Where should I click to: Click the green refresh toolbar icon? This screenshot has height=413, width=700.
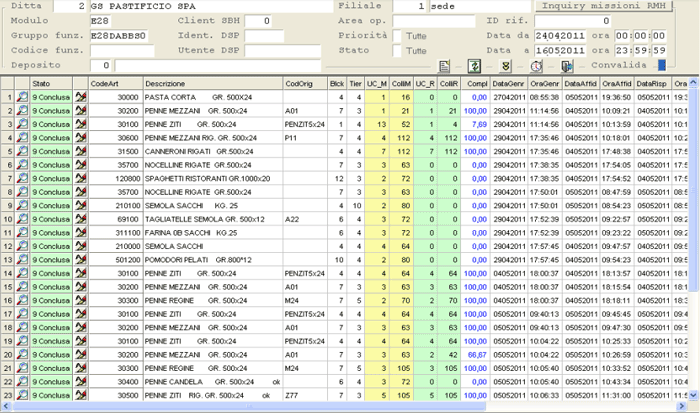[x=474, y=66]
